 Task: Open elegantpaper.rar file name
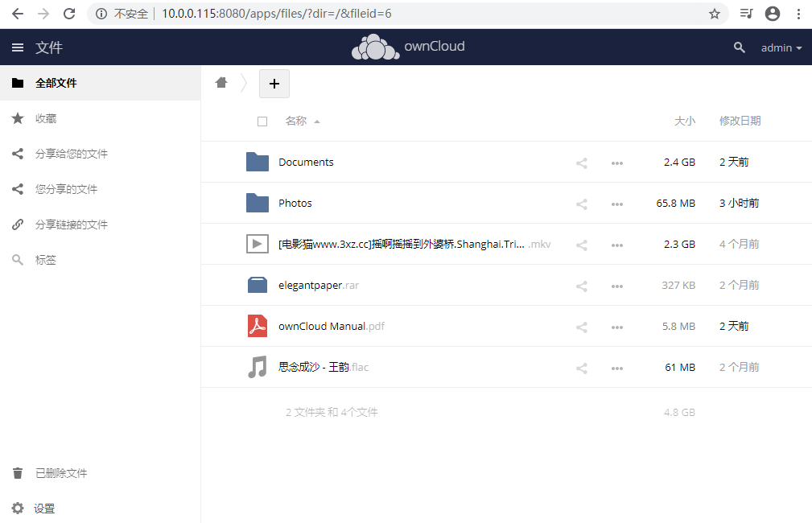[x=319, y=286]
